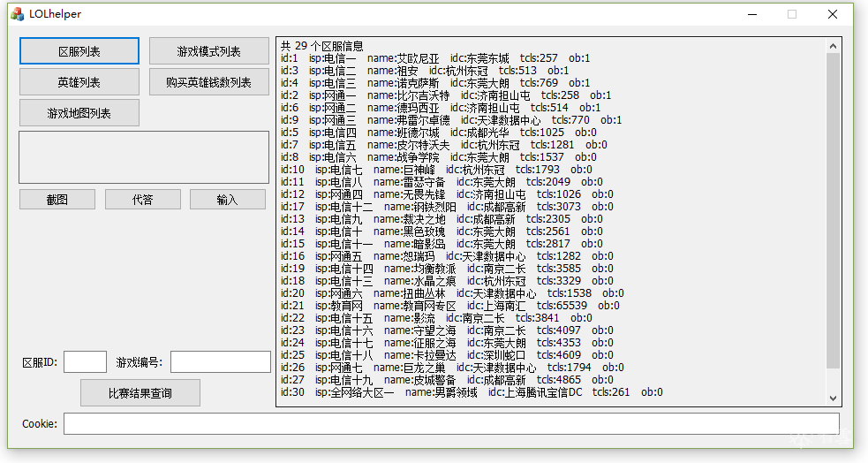The height and width of the screenshot is (463, 868).
Task: Open the 游戏模式列表 list
Action: 208,51
